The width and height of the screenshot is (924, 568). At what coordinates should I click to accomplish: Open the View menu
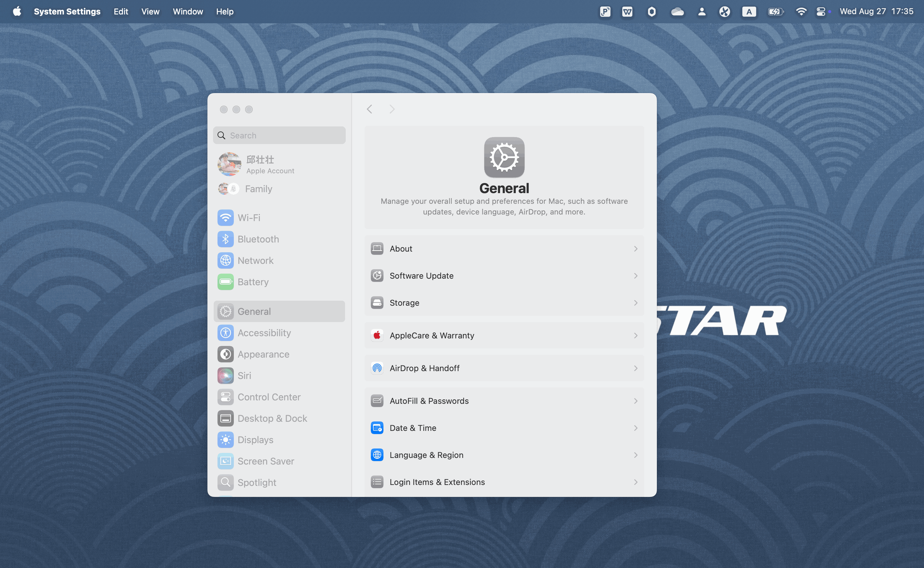pos(150,11)
